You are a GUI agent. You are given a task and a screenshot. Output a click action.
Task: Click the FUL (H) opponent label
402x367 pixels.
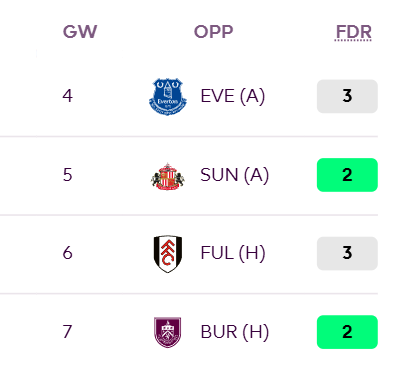233,253
